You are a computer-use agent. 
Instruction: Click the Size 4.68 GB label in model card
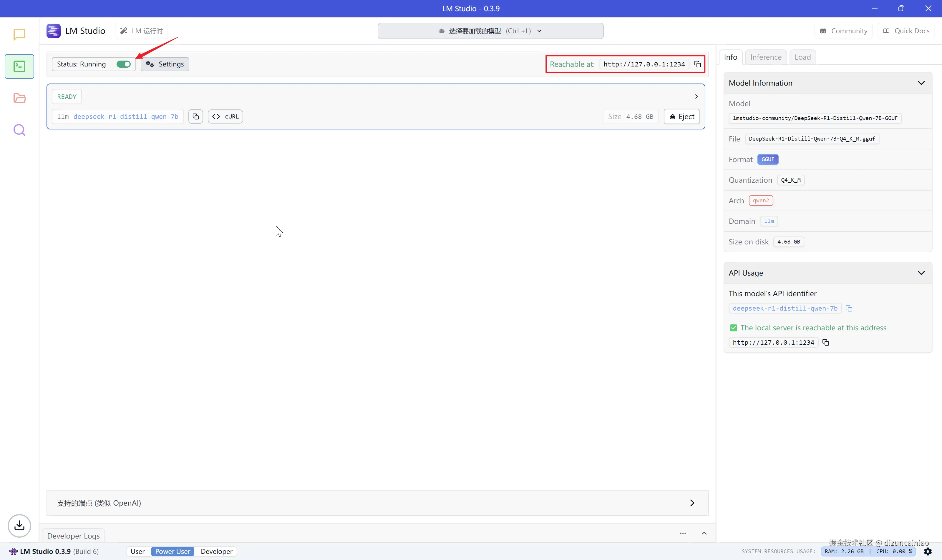pos(630,116)
